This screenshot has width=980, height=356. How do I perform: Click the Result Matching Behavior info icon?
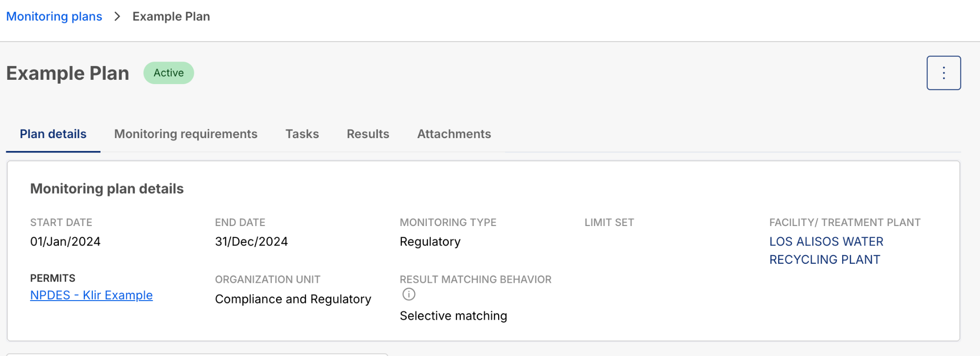tap(409, 294)
